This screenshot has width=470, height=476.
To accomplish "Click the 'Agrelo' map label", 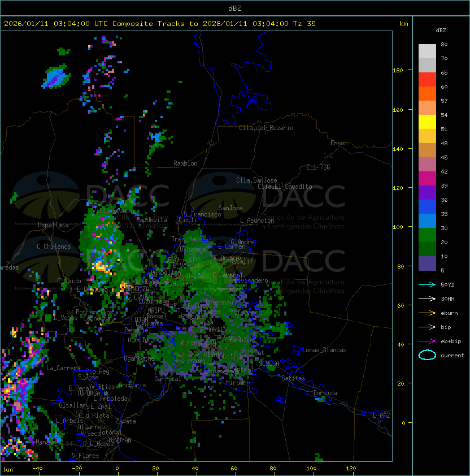I will [138, 340].
